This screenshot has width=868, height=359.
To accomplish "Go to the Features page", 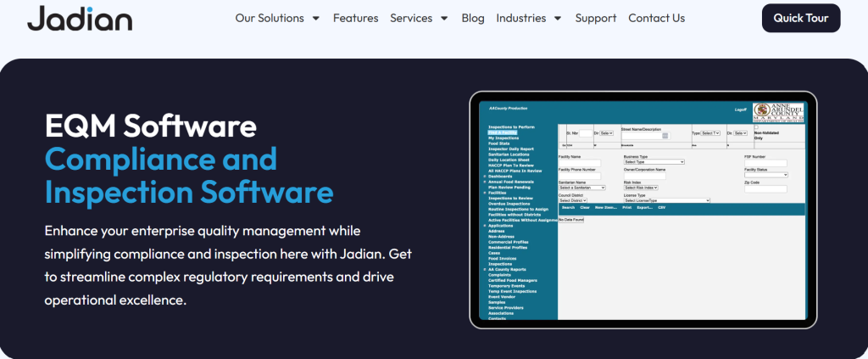I will click(x=355, y=19).
